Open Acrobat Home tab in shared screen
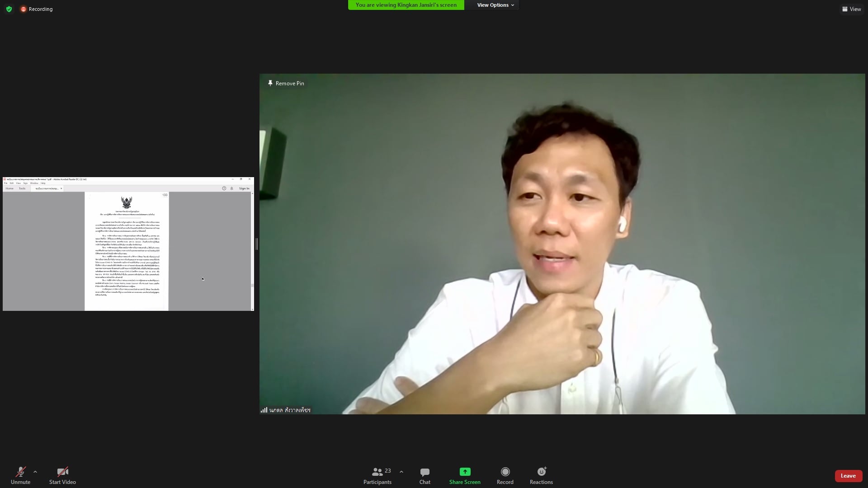 point(9,188)
